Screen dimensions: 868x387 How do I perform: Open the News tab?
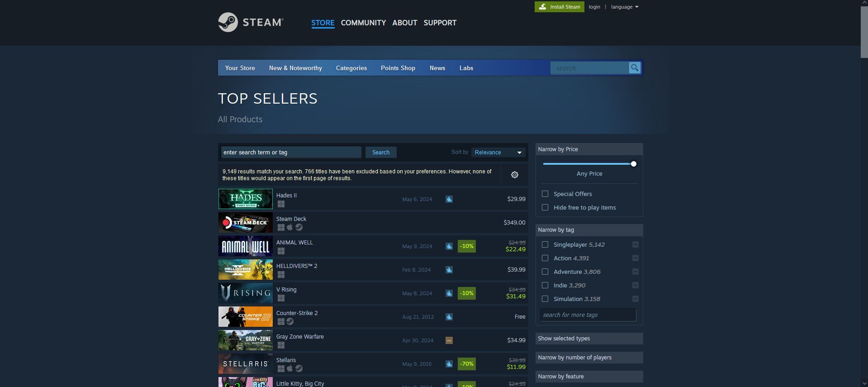pos(437,68)
